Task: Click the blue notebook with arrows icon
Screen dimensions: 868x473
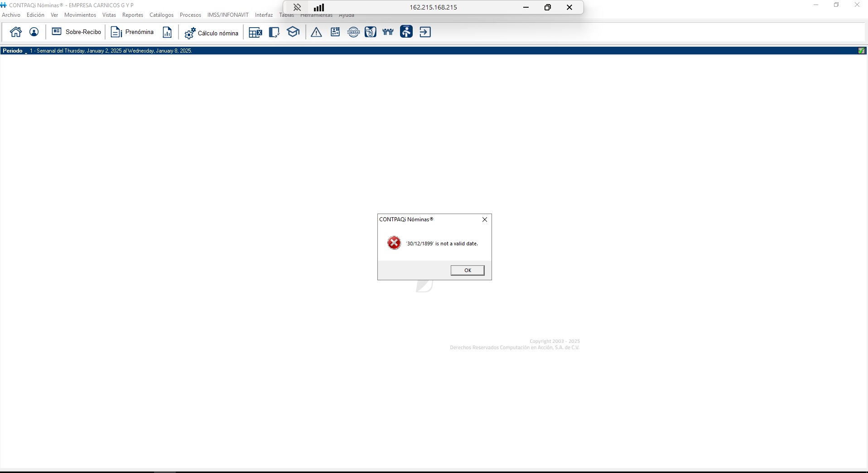Action: [274, 32]
